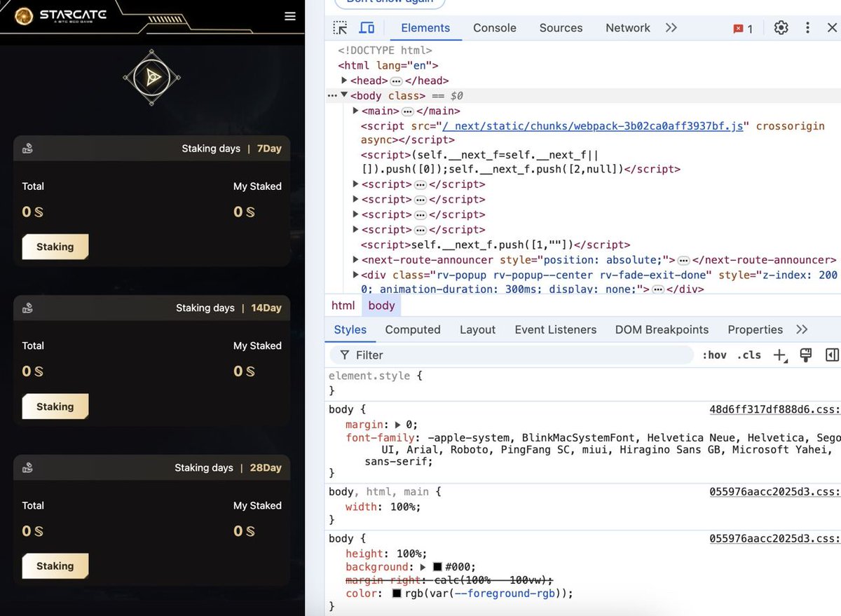Image resolution: width=841 pixels, height=616 pixels.
Task: Open DevTools settings gear
Action: [781, 28]
